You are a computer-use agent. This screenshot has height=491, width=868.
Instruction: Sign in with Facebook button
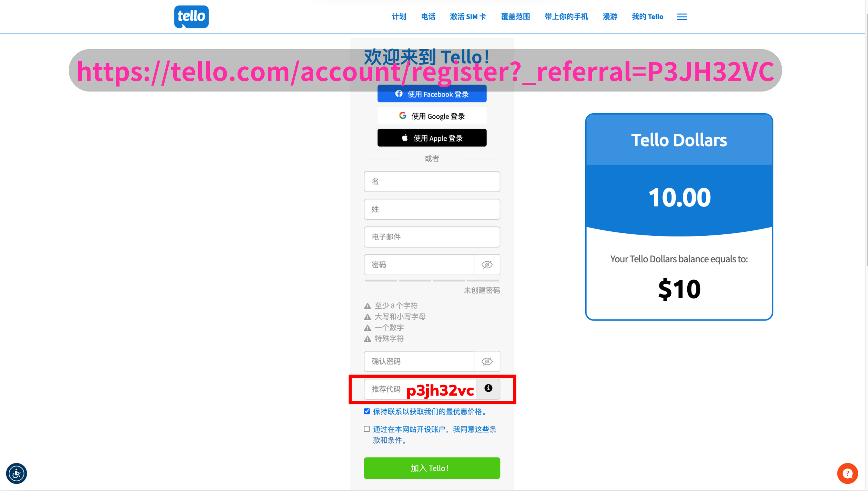point(432,94)
